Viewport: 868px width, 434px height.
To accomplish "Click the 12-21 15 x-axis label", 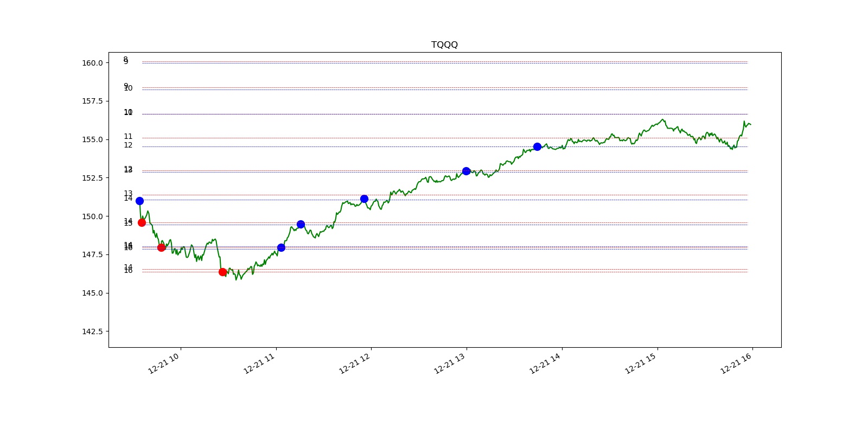I will pos(641,363).
